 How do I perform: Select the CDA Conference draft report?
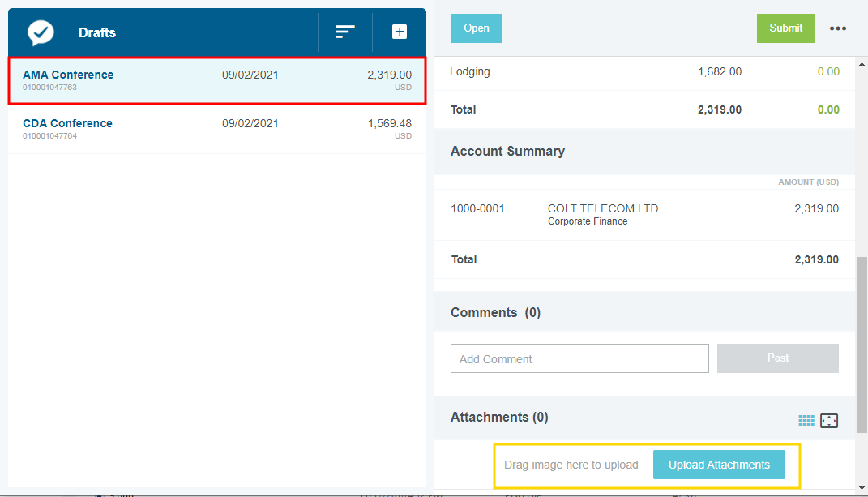point(216,129)
